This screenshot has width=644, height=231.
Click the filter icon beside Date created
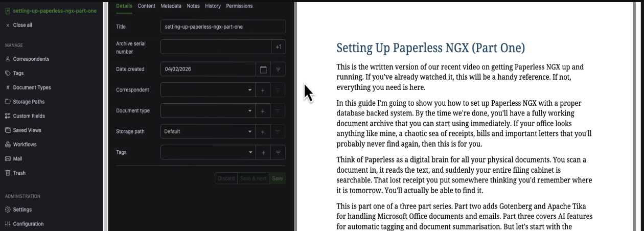tap(278, 69)
